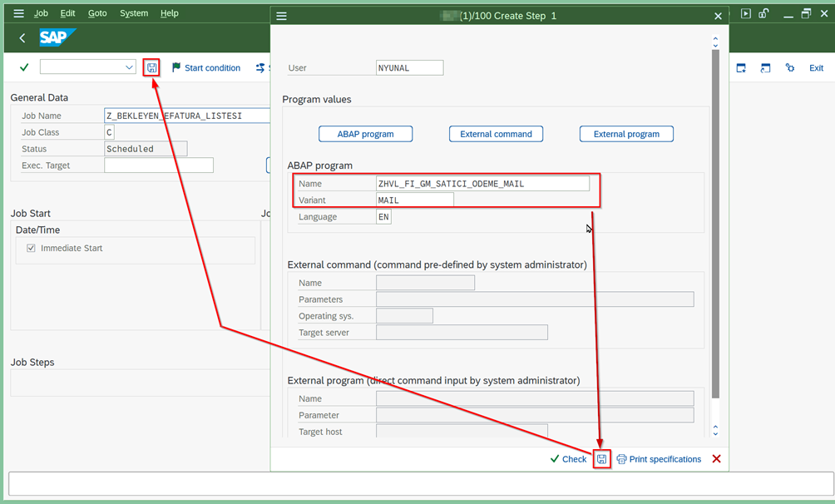Click the green checkmark Enter icon
Screen dimensions: 835x504
click(24, 67)
